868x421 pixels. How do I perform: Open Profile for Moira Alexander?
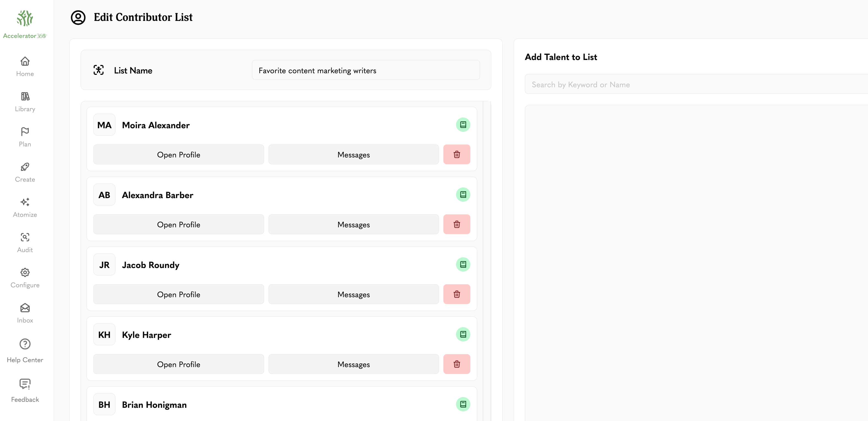pyautogui.click(x=179, y=154)
